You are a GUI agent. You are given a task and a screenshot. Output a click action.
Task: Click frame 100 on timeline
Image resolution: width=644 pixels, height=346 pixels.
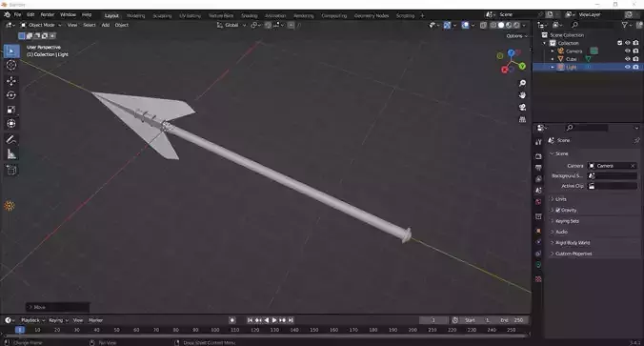pyautogui.click(x=214, y=330)
